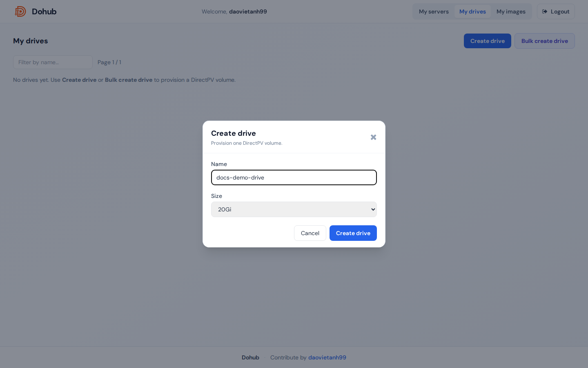
Task: Close the Create drive dialog with X
Action: 373,137
